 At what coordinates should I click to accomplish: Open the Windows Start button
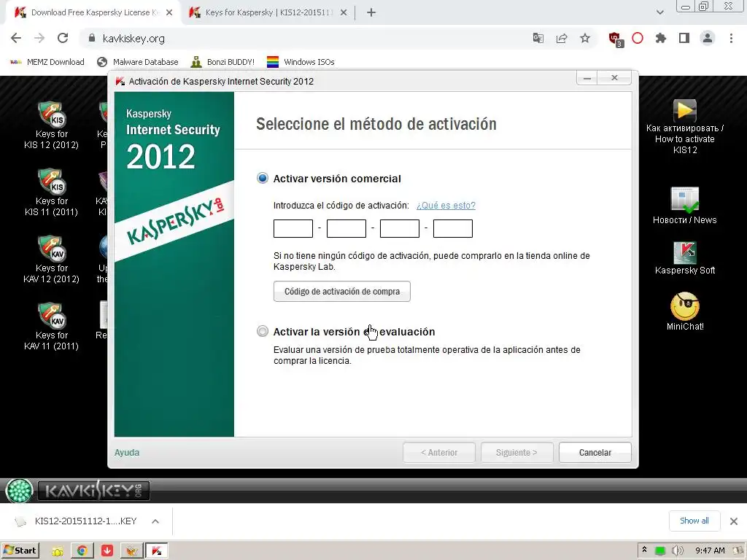tap(20, 551)
